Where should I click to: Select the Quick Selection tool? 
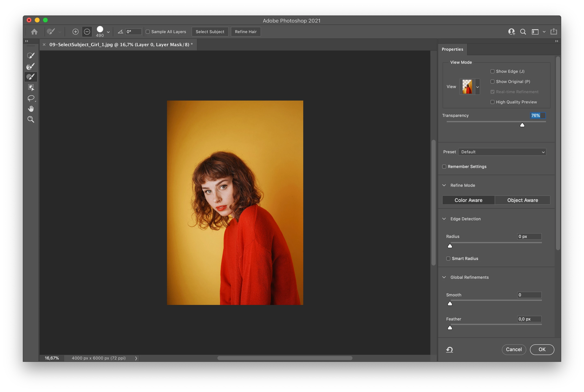[x=31, y=56]
